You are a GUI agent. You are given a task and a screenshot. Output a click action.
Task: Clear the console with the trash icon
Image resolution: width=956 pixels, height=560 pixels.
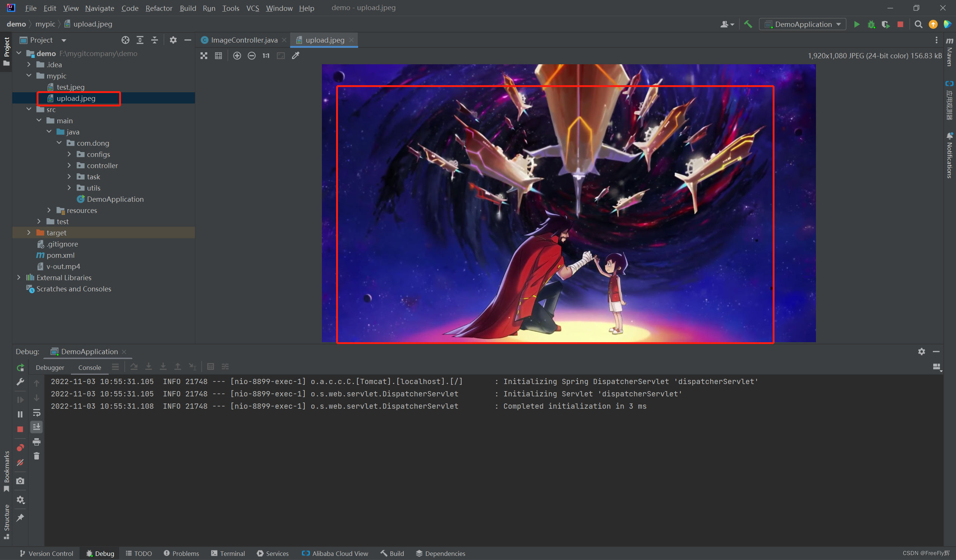(37, 456)
